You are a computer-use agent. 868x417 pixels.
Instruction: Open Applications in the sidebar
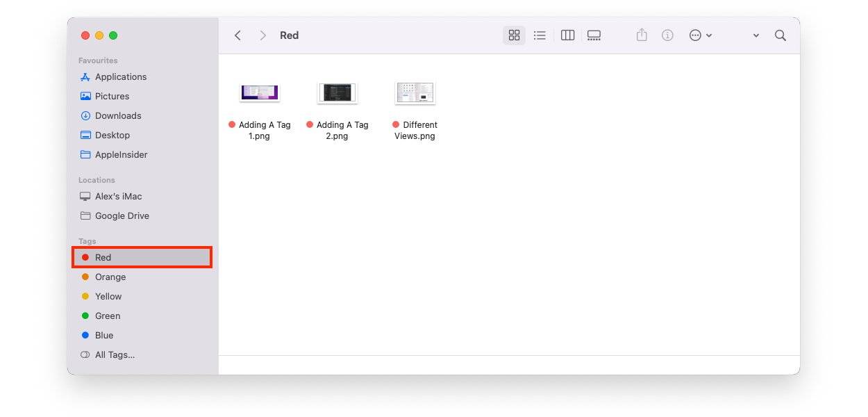120,76
